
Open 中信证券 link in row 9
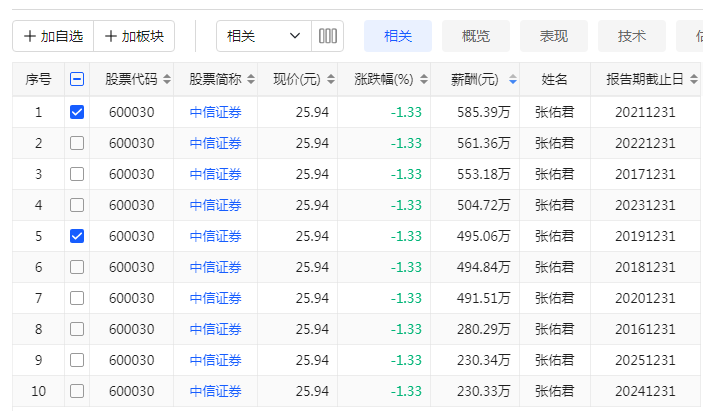point(216,360)
